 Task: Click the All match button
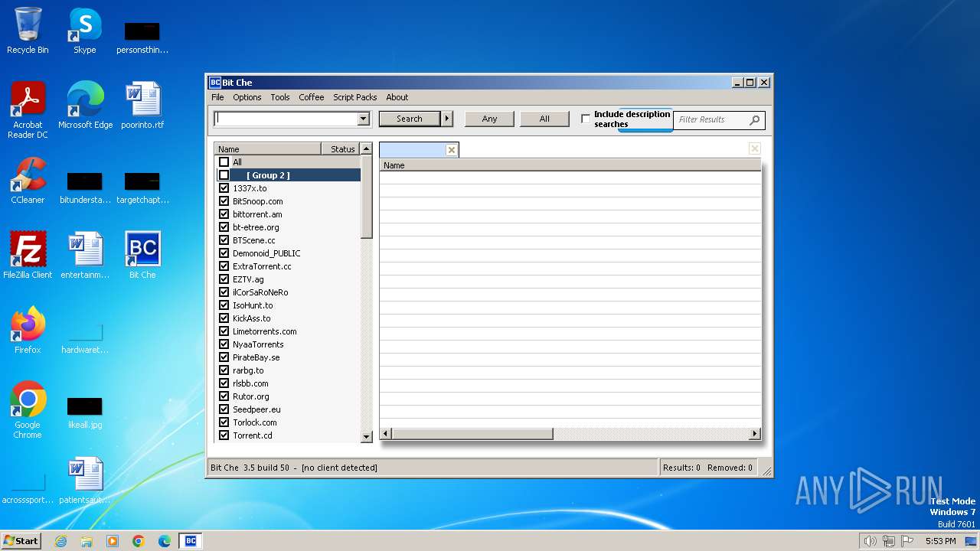coord(544,119)
